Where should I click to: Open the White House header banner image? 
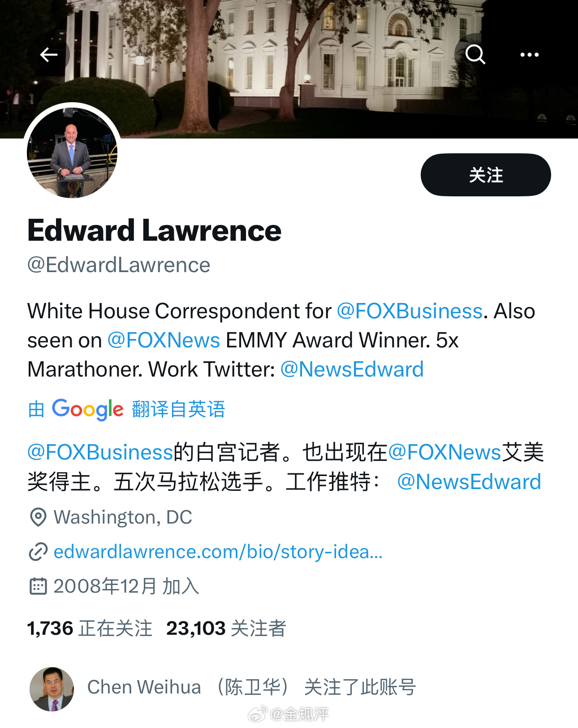click(x=289, y=69)
